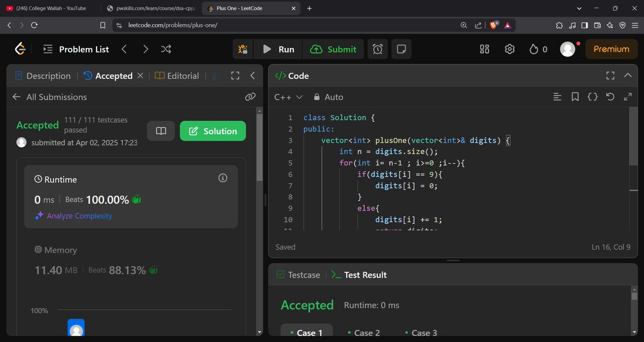The height and width of the screenshot is (342, 644).
Task: Run the code
Action: coord(278,49)
